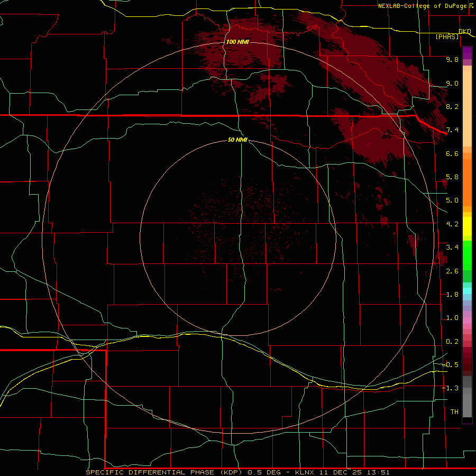Click the DKD product label
Image resolution: width=476 pixels, height=476 pixels.
coord(465,31)
